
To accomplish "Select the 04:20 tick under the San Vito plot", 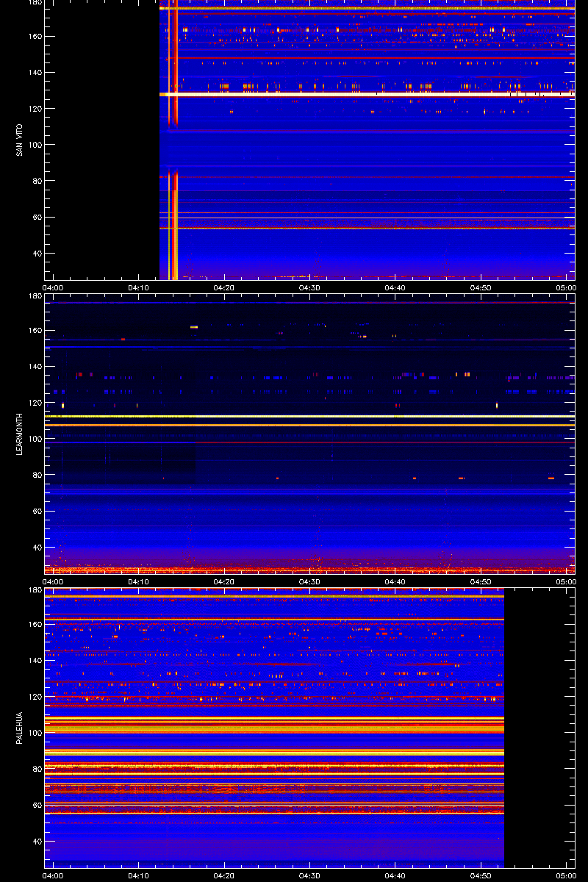I will pos(224,288).
